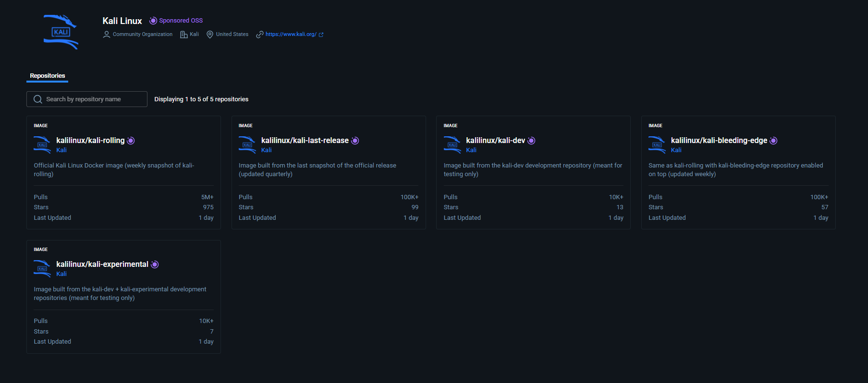This screenshot has height=383, width=868.
Task: Click sponsored badge next to kali-last-release
Action: coord(355,141)
